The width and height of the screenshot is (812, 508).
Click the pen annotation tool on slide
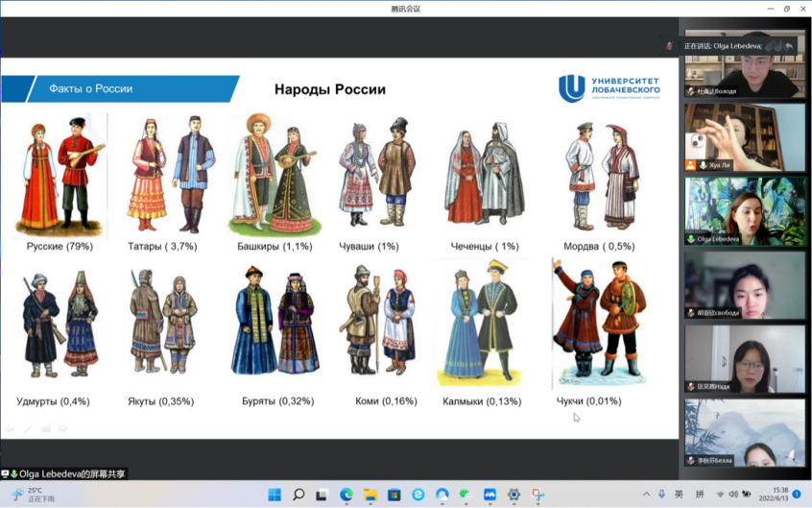tap(28, 429)
